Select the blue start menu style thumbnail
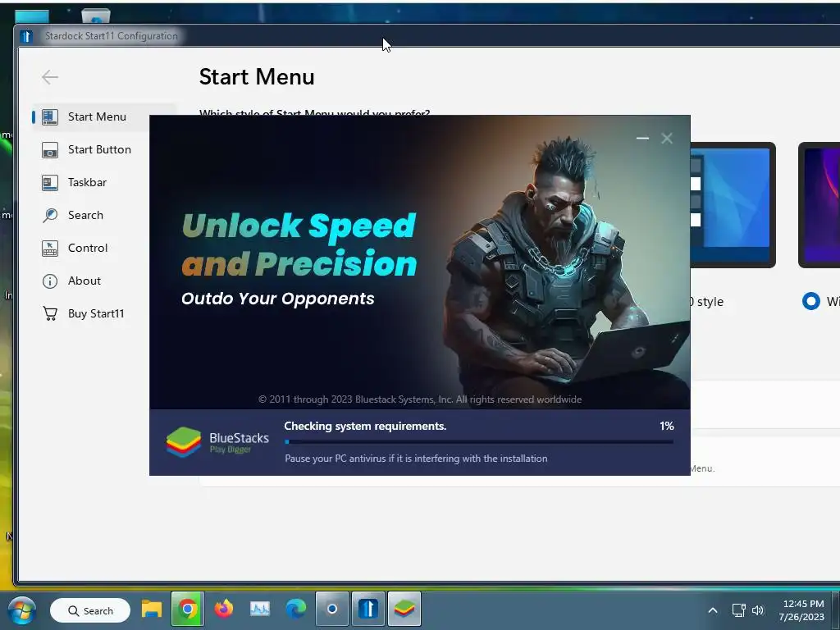The image size is (840, 630). (x=733, y=204)
